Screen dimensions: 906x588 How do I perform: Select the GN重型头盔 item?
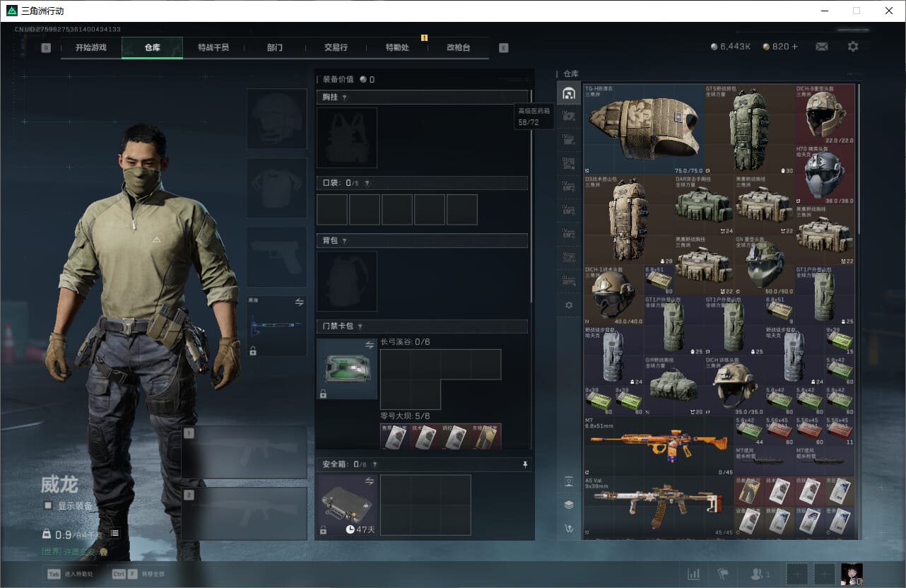[x=764, y=265]
